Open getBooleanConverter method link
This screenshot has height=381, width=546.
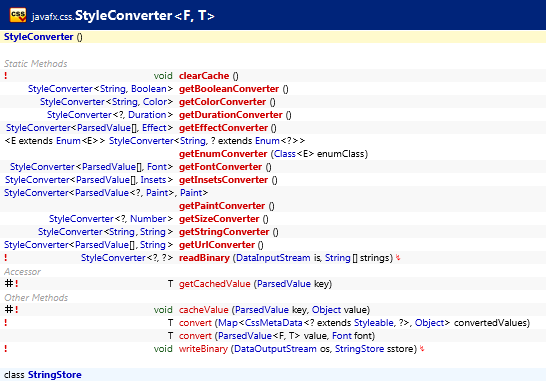click(229, 89)
